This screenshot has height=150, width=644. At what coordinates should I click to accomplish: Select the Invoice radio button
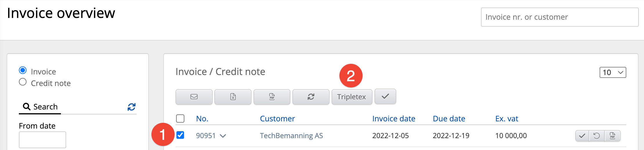(23, 70)
